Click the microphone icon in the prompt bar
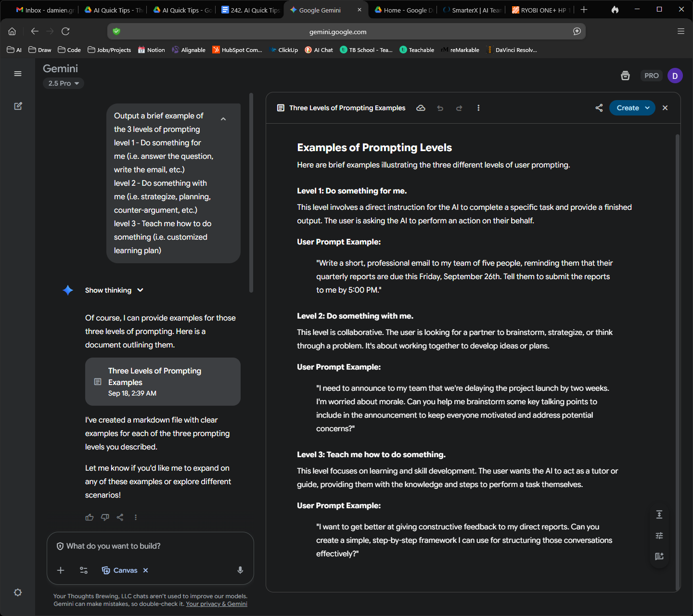This screenshot has width=693, height=616. (240, 570)
